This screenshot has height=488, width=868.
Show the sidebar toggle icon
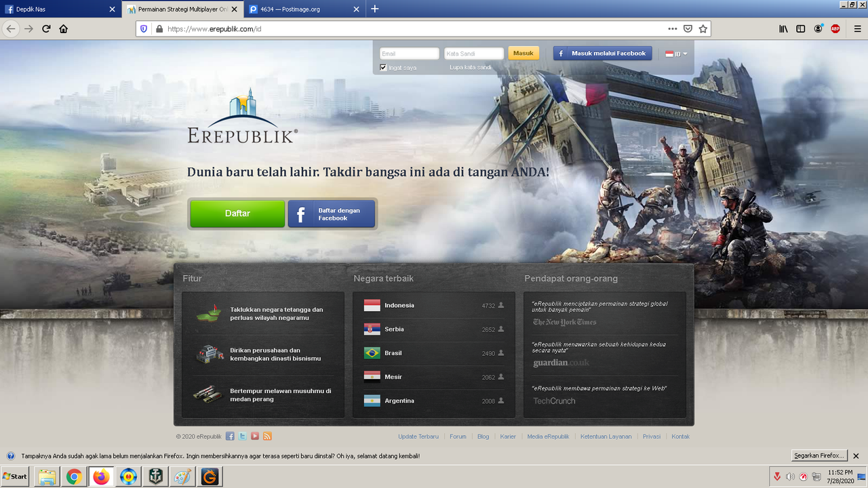coord(801,28)
